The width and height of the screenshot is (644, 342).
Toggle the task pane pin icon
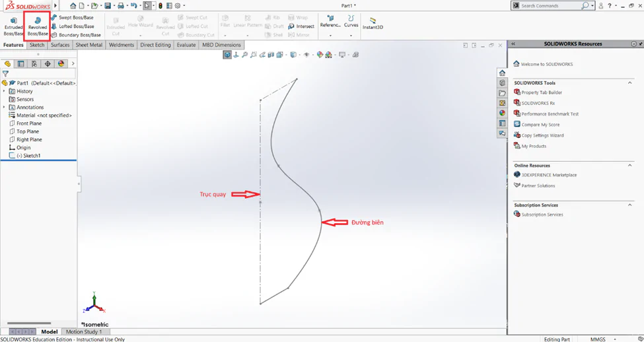[x=640, y=44]
